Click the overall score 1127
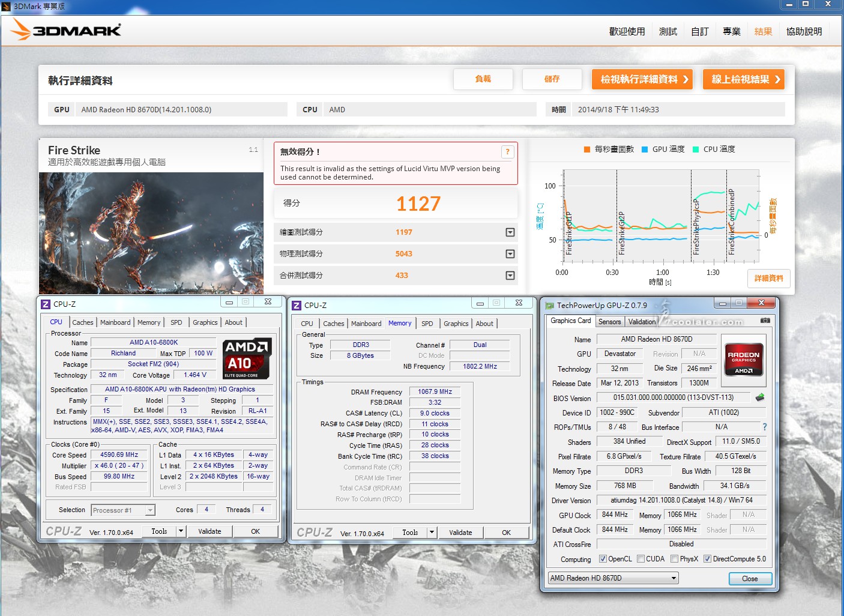The image size is (844, 616). 418,204
